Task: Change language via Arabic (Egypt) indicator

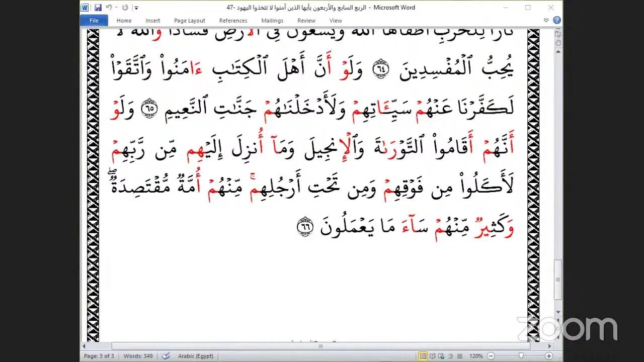Action: point(196,356)
